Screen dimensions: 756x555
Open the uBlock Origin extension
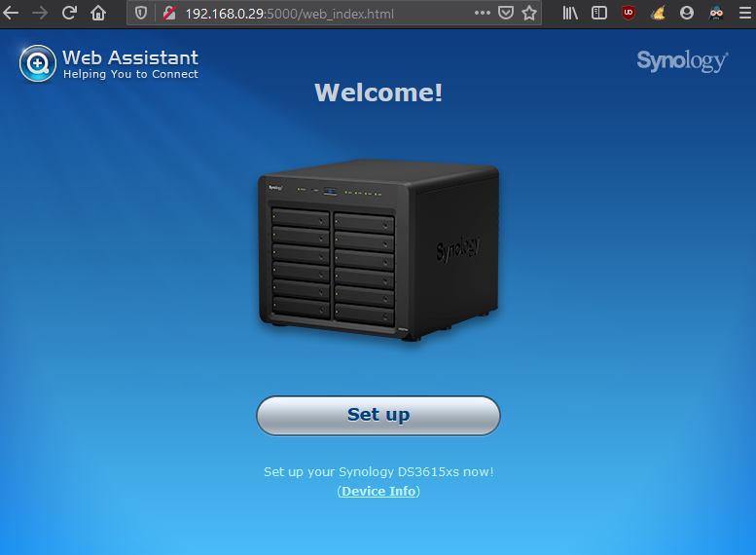tap(629, 13)
